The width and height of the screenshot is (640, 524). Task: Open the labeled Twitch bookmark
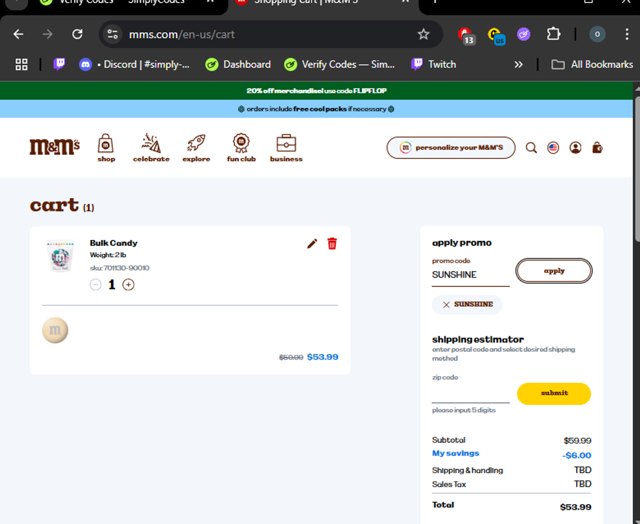tap(433, 64)
